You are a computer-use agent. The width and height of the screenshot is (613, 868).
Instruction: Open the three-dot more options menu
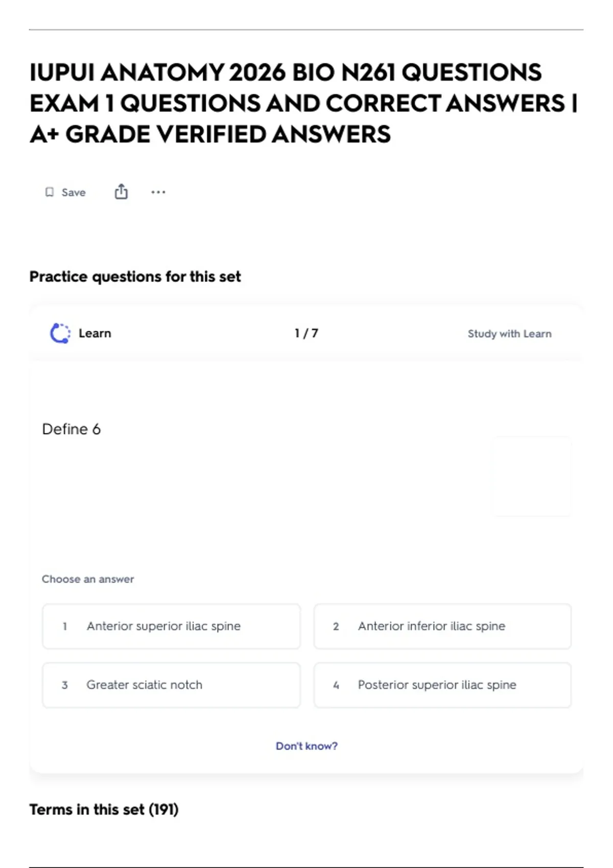pos(158,192)
